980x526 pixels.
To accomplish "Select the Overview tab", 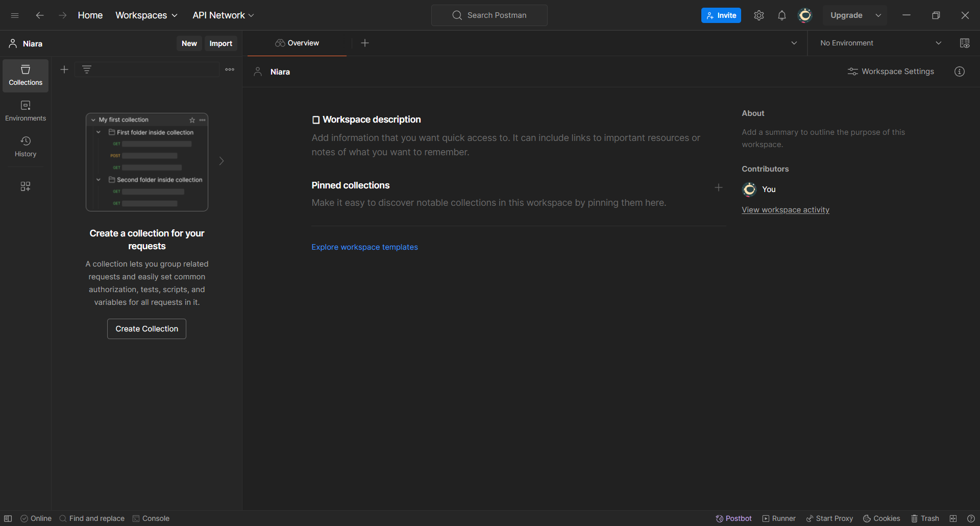I will pyautogui.click(x=297, y=43).
